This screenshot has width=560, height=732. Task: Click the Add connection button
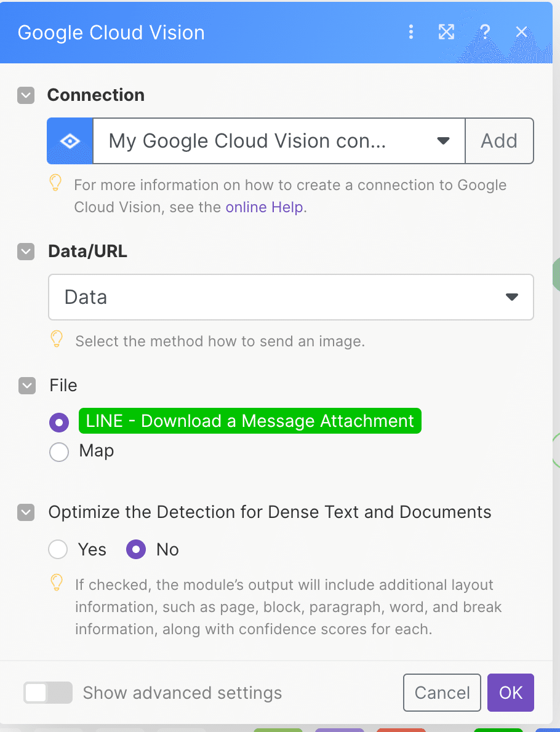click(499, 141)
